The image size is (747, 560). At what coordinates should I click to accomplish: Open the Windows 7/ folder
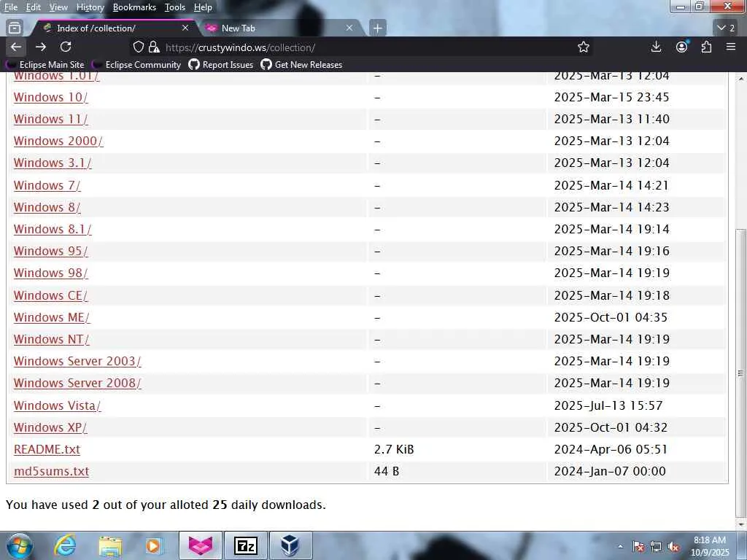pos(47,185)
